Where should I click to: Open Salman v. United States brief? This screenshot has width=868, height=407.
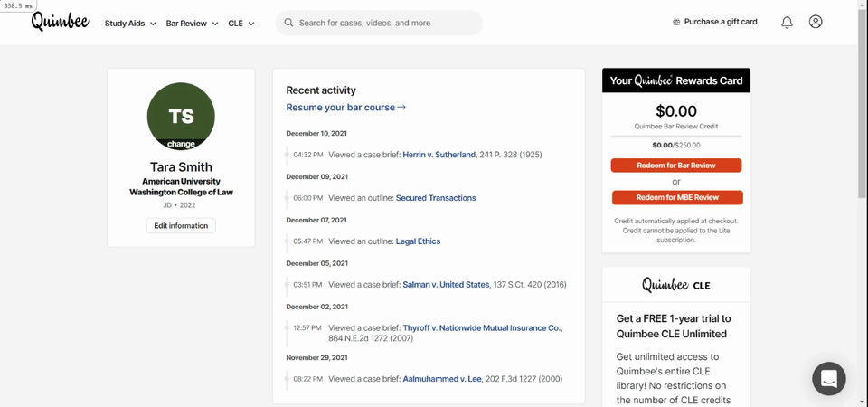click(446, 285)
